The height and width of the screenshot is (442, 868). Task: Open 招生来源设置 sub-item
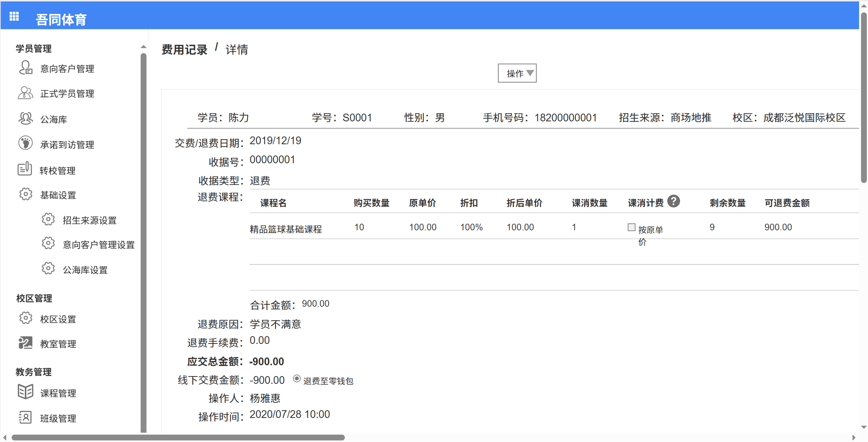[x=89, y=220]
